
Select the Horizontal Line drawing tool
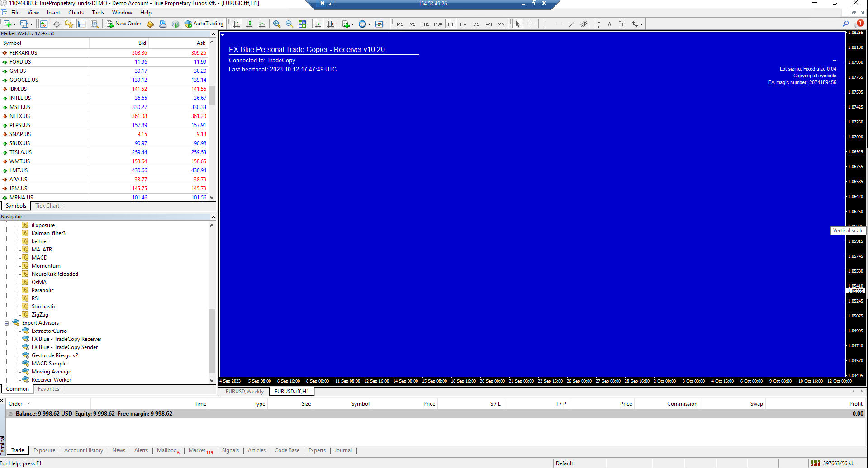tap(560, 24)
